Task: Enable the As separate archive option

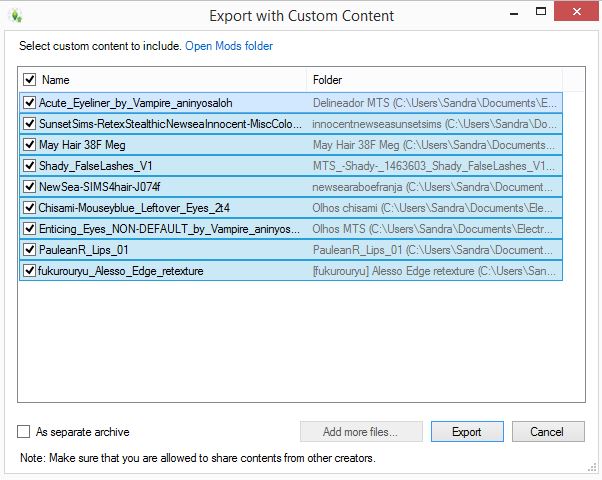Action: pos(24,432)
